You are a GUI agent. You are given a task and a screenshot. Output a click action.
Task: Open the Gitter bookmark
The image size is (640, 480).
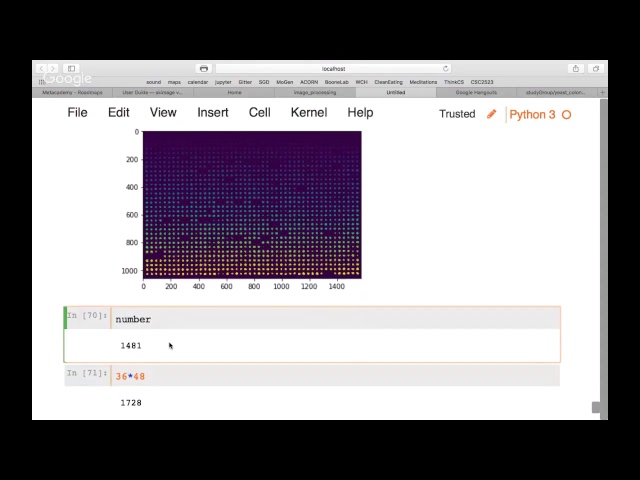tap(245, 82)
